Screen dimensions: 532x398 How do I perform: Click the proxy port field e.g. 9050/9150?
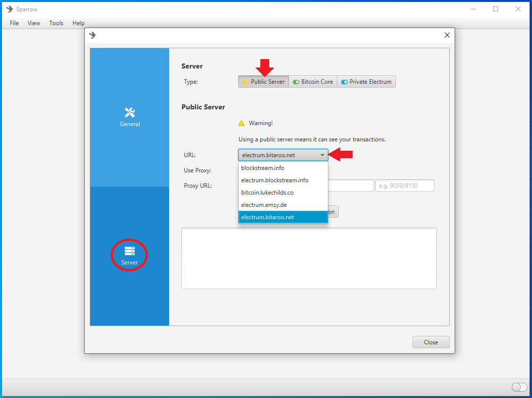(x=404, y=185)
